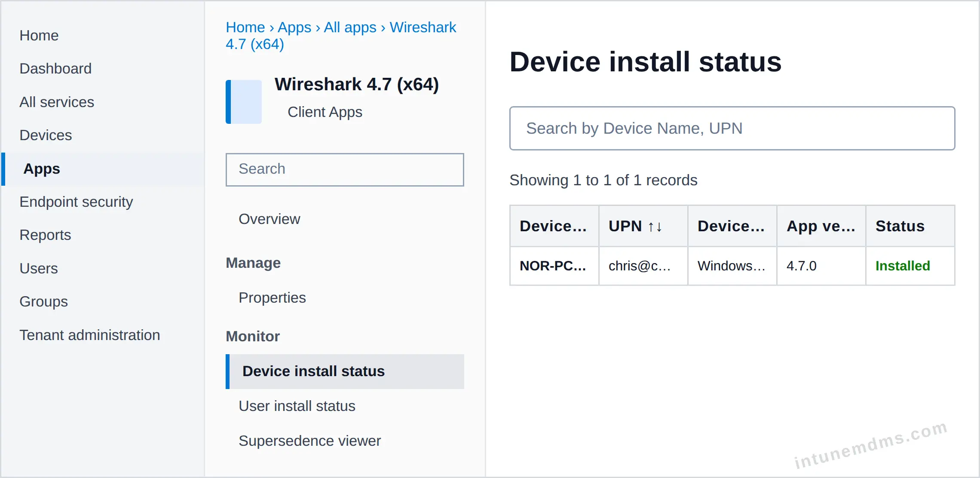Click Wireshark 4.7 (x64) breadcrumb link
Image resolution: width=980 pixels, height=478 pixels.
(x=341, y=36)
